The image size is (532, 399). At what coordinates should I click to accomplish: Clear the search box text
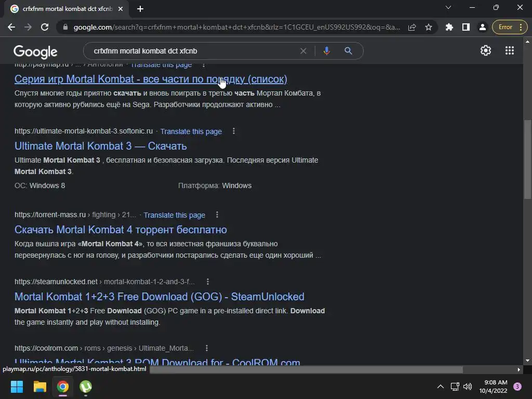coord(303,51)
